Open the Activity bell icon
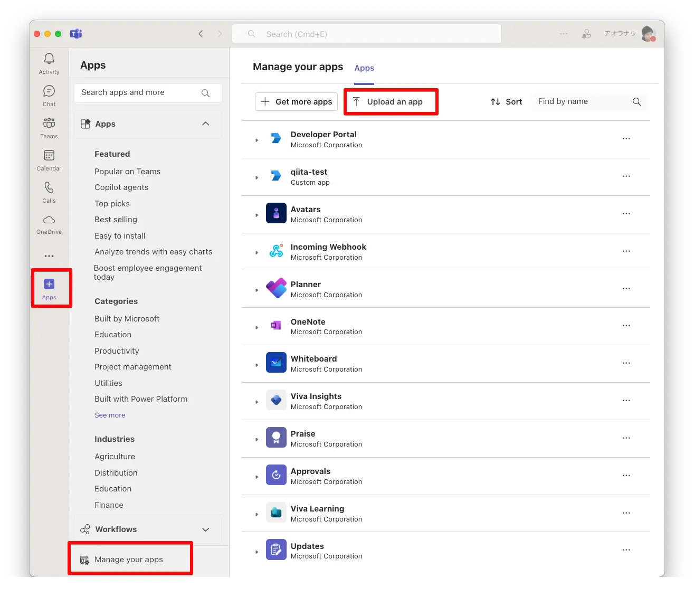 pyautogui.click(x=49, y=59)
